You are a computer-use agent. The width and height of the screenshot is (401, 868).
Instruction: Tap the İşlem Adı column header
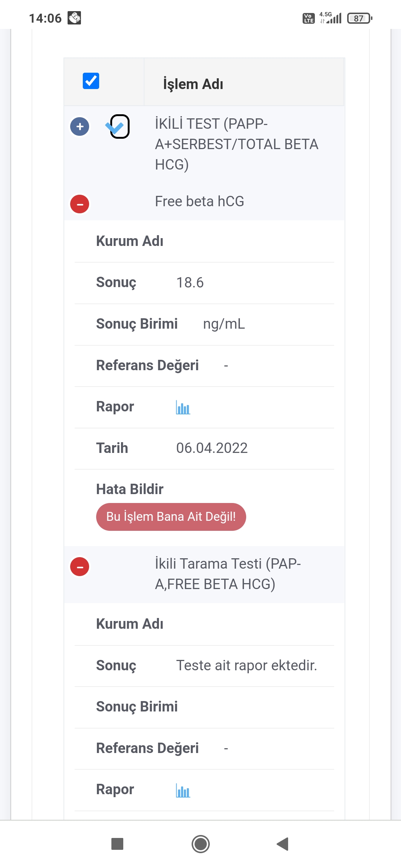coord(193,84)
